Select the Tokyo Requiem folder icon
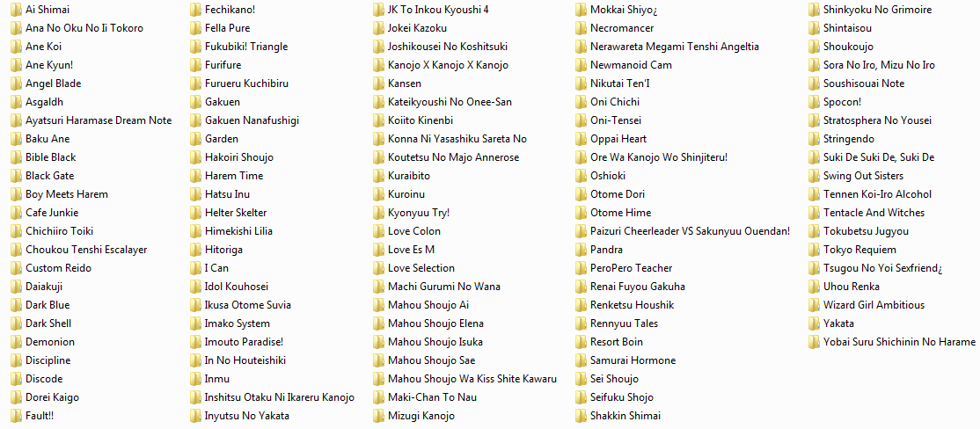Image resolution: width=980 pixels, height=429 pixels. (814, 249)
